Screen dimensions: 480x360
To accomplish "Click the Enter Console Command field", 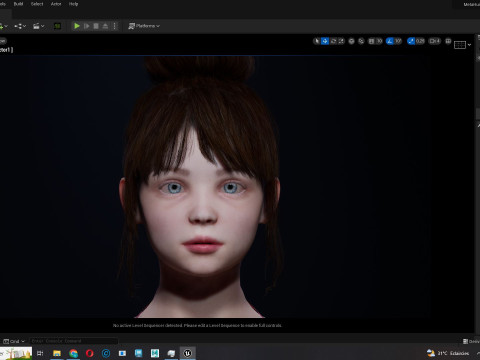I will [x=73, y=341].
